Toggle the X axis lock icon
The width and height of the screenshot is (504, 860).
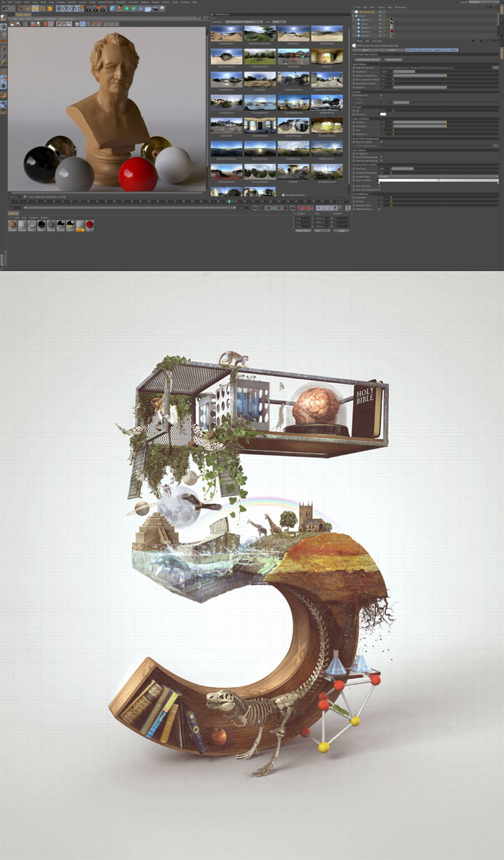point(59,8)
